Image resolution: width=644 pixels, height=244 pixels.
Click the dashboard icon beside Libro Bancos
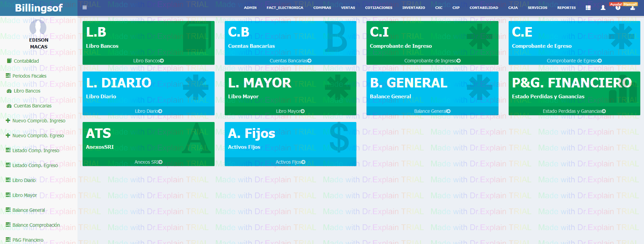[9, 91]
